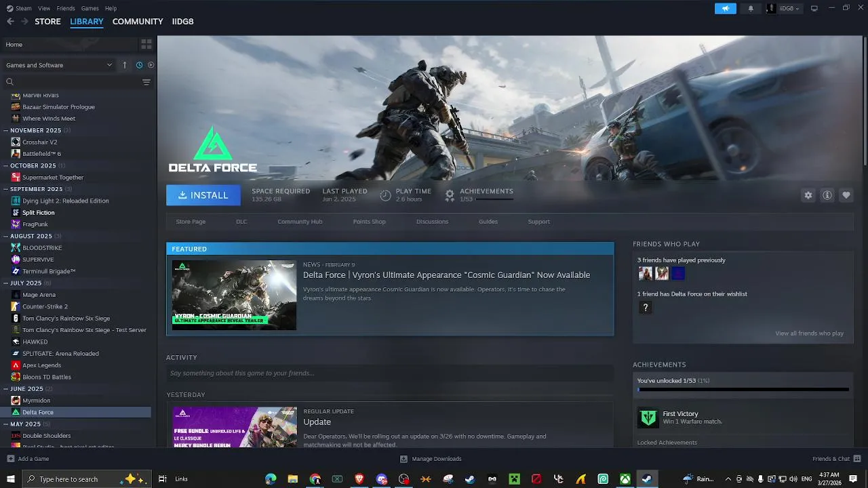Viewport: 868px width, 488px height.
Task: Go forward with the right arrow
Action: [x=24, y=22]
